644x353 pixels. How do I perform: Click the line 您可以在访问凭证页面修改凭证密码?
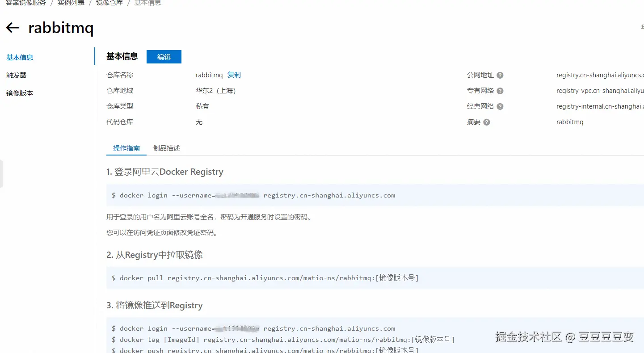click(162, 233)
